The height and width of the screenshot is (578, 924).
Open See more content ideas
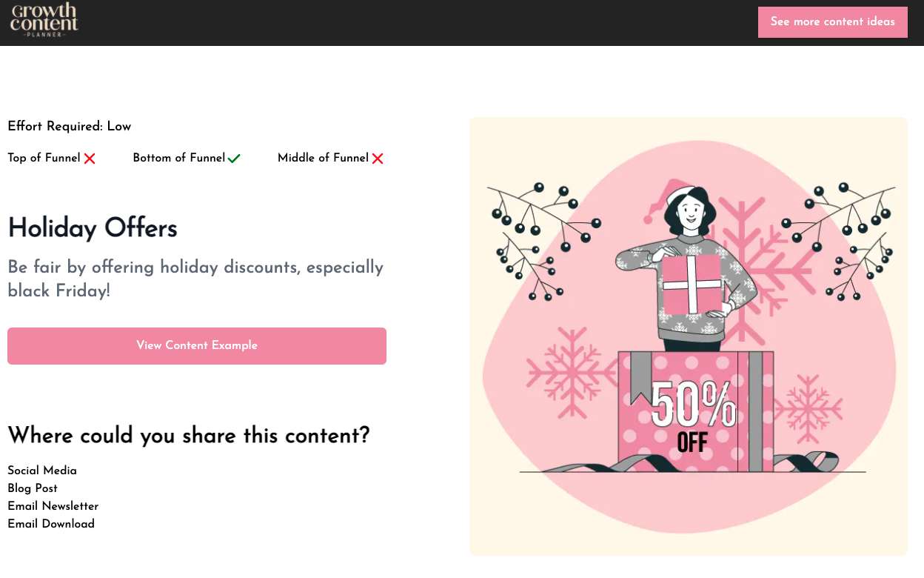[x=832, y=21]
